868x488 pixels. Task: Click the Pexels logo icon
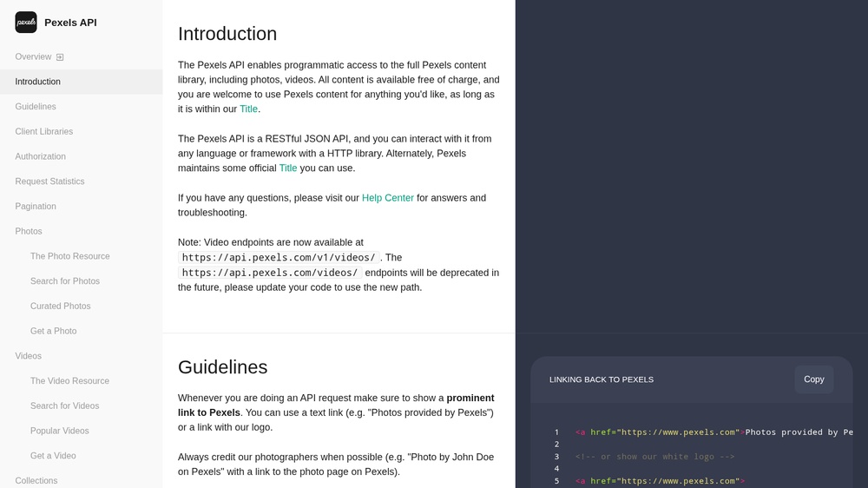coord(26,23)
